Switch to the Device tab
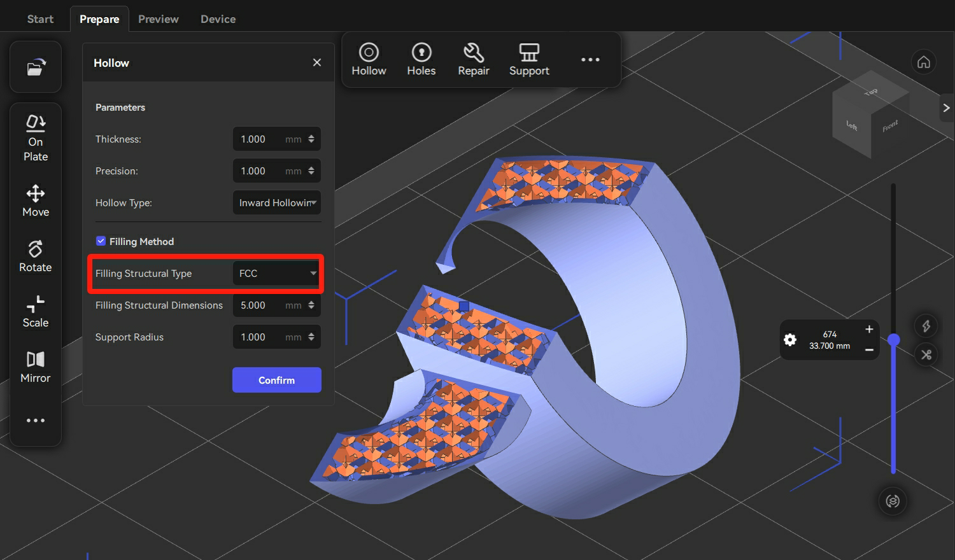This screenshot has height=560, width=955. [x=218, y=19]
